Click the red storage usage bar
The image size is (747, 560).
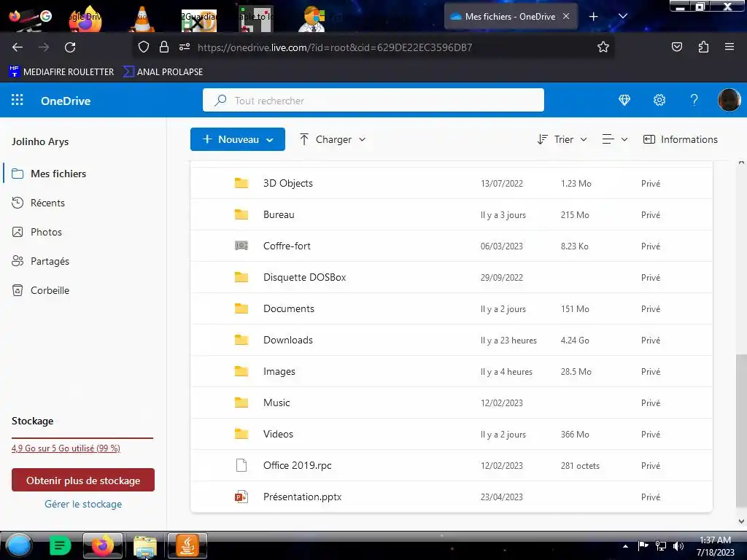tap(82, 437)
